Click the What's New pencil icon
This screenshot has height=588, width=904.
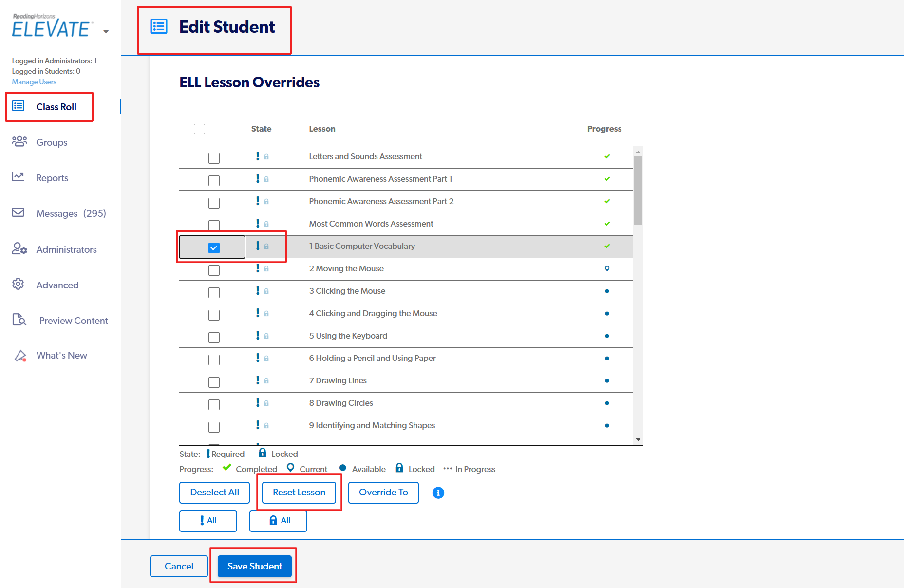pos(20,356)
